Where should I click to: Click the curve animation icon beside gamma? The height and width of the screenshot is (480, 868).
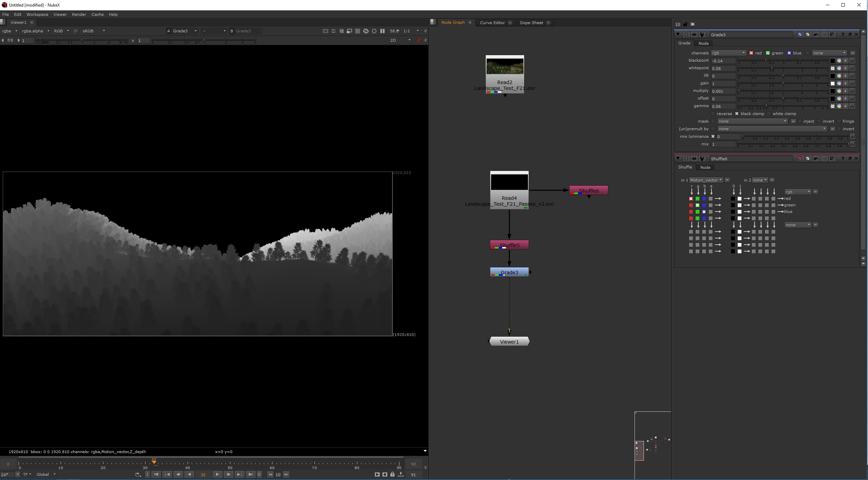852,106
